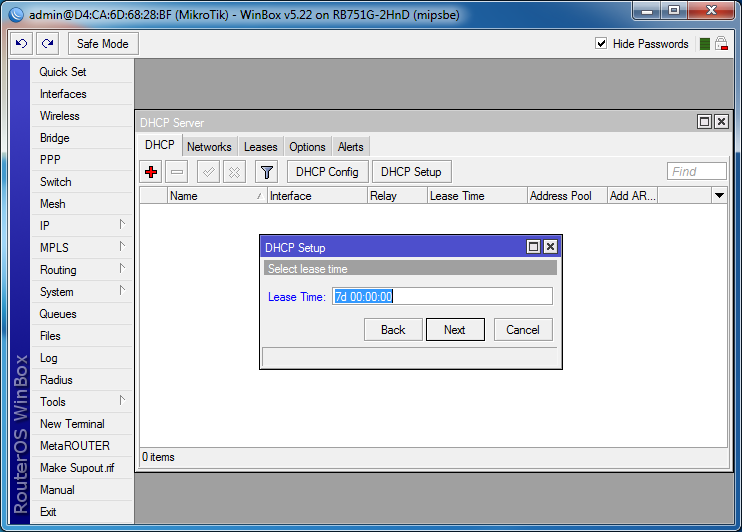The width and height of the screenshot is (742, 532).
Task: Click the Redo arrow icon
Action: (48, 44)
